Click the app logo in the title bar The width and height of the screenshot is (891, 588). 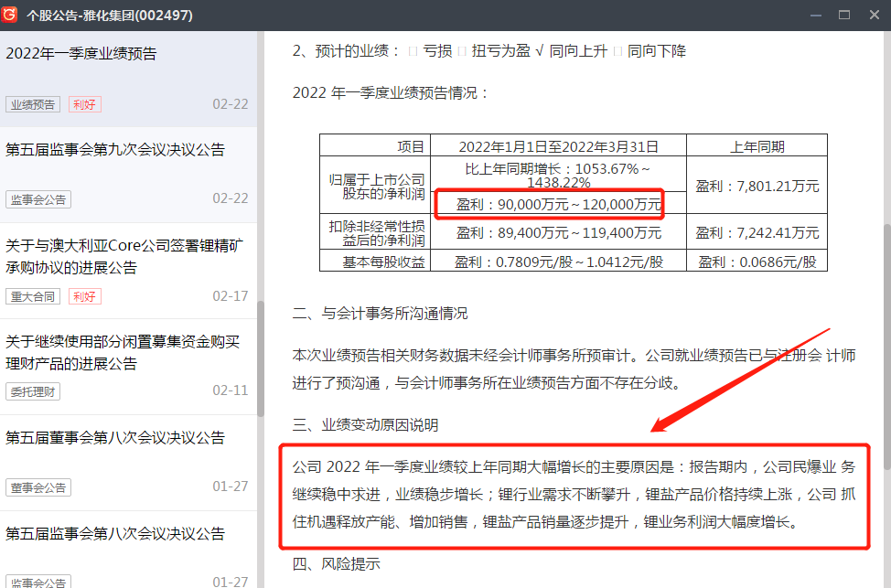point(10,15)
